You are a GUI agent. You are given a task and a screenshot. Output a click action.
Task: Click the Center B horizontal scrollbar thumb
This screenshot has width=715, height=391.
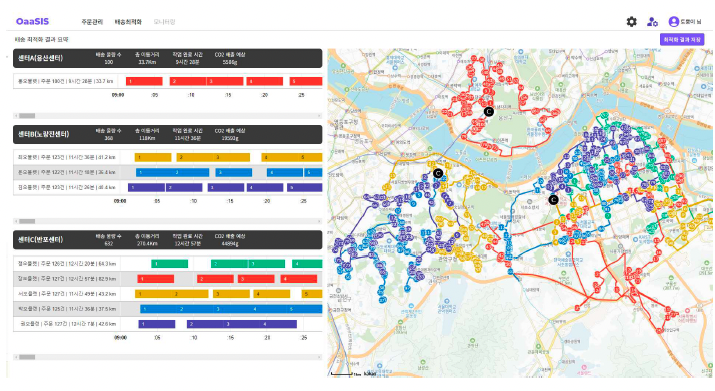pyautogui.click(x=27, y=221)
